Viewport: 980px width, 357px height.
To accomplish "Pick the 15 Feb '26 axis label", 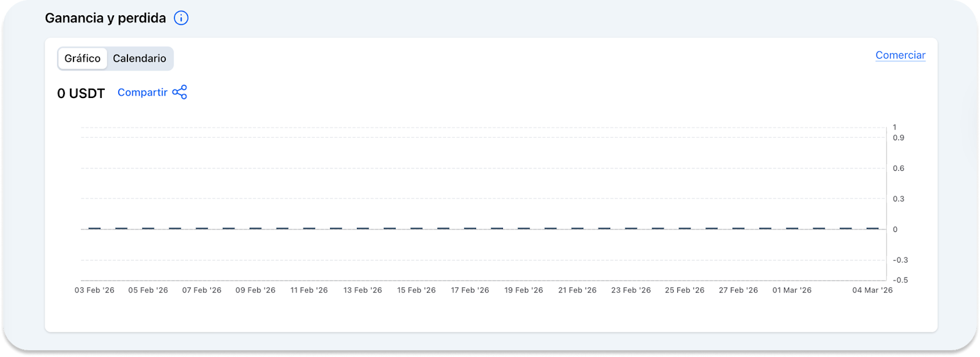I will click(x=417, y=290).
